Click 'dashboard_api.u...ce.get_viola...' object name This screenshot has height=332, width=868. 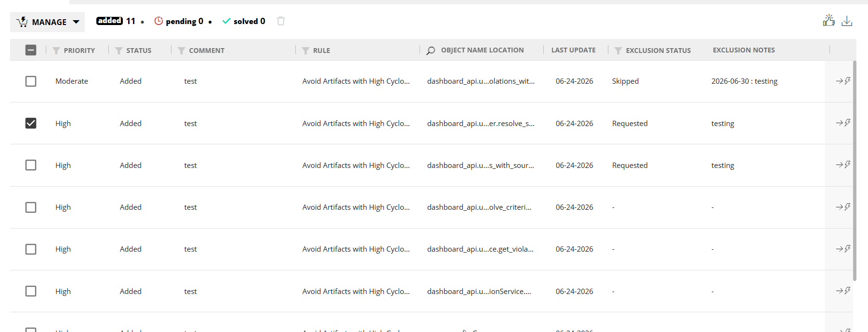click(480, 249)
